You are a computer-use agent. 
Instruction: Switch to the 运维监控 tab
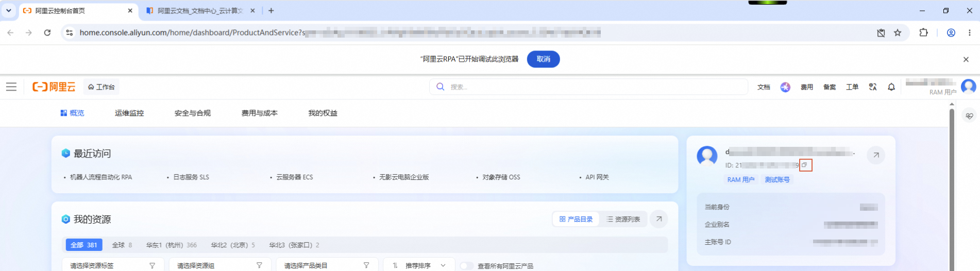pos(129,113)
